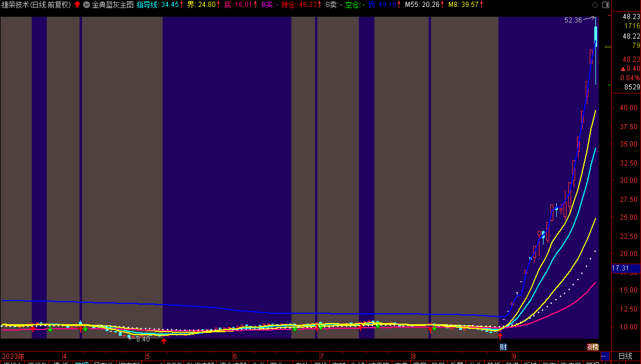Screen dimensions: 641x364
Task: Click the yellow 79 value in the right panel
Action: click(x=636, y=46)
